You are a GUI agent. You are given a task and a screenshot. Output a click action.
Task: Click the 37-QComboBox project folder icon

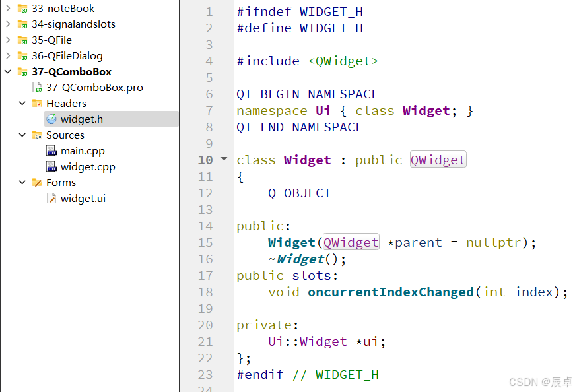click(x=22, y=71)
